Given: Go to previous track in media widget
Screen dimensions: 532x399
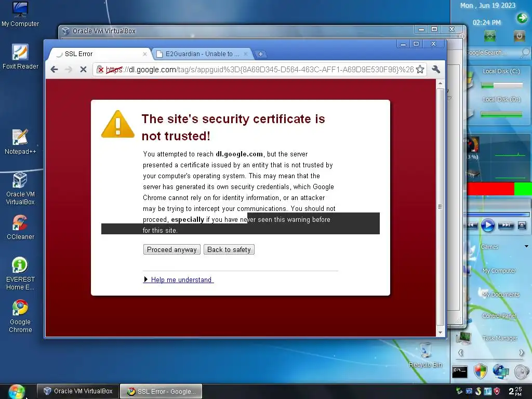Looking at the screenshot, I should pos(472,225).
